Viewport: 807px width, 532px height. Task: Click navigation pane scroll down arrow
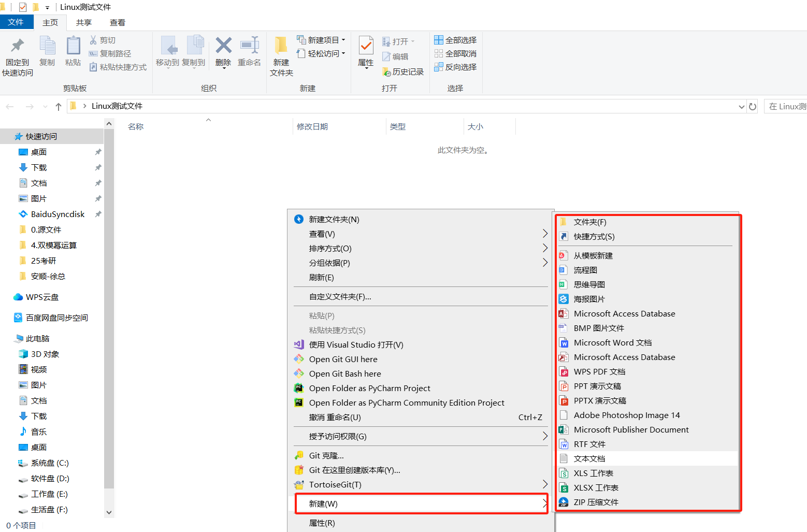[109, 512]
